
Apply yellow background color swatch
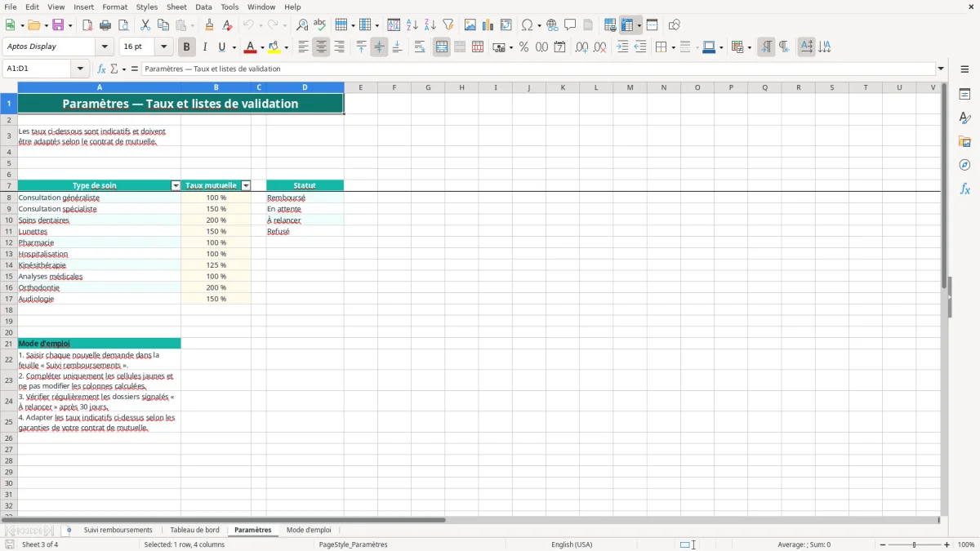tap(274, 47)
